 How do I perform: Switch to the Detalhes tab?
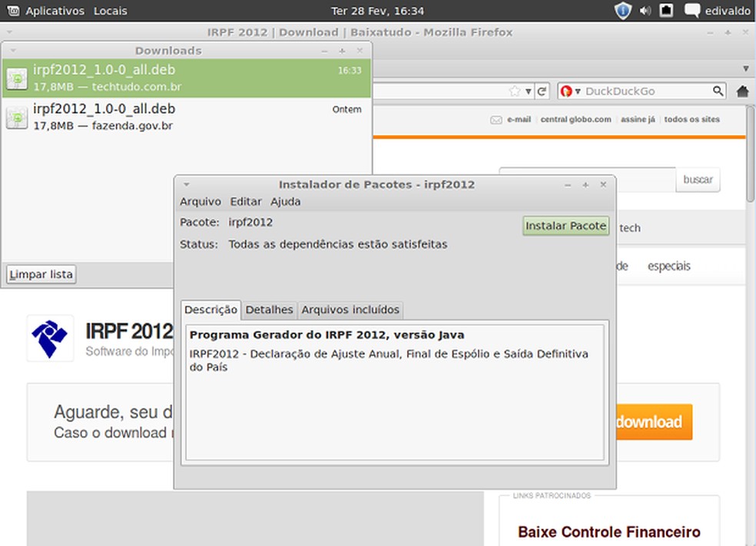click(269, 309)
